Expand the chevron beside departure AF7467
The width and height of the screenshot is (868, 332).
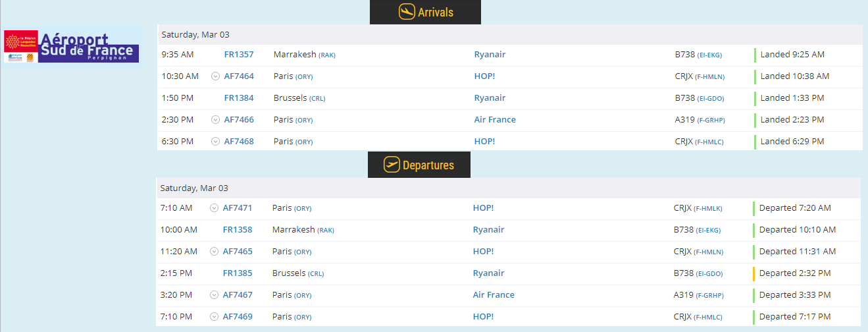click(x=214, y=295)
